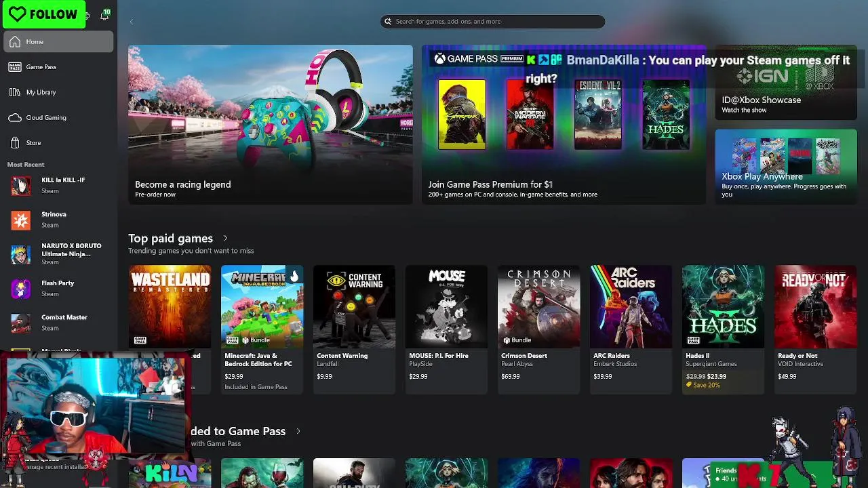Open Wasteland Remastered game tile
Screen dimensions: 868x488
click(170, 306)
